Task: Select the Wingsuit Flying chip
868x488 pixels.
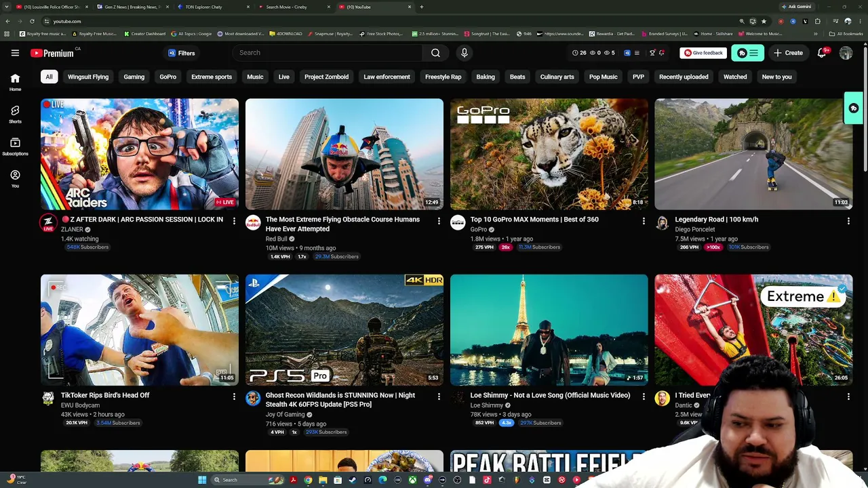Action: [88, 77]
